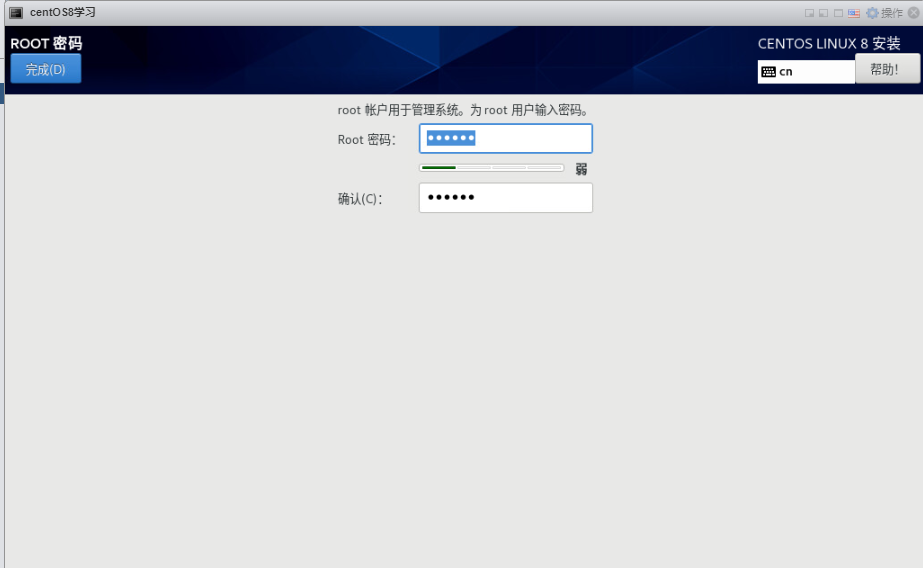Click the centOS8学习 console window icon
This screenshot has width=923, height=568.
click(x=16, y=12)
